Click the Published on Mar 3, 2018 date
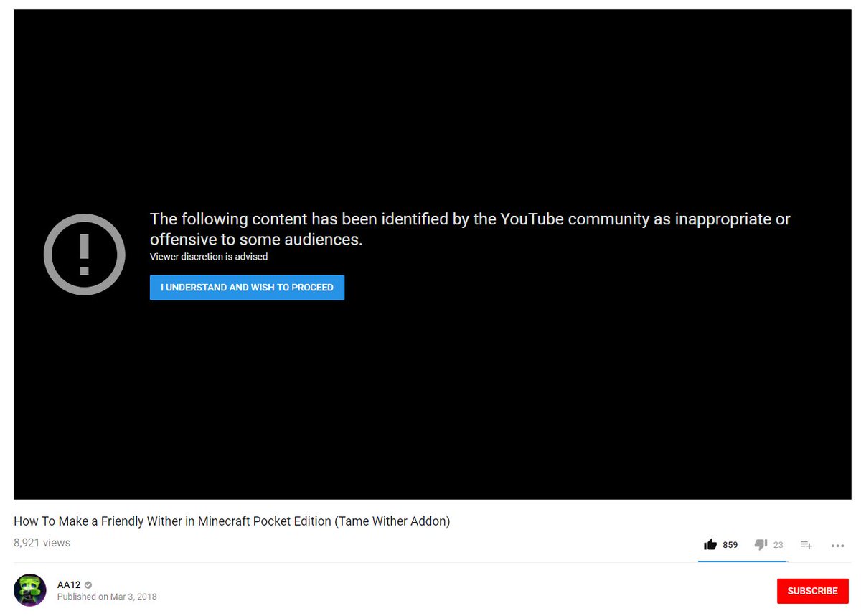The image size is (861, 616). (x=107, y=597)
